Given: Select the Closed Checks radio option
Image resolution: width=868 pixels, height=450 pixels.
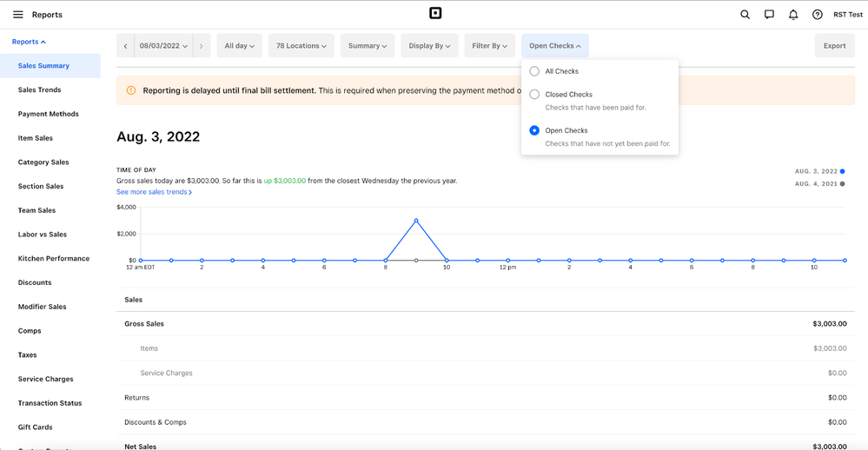Looking at the screenshot, I should (534, 94).
